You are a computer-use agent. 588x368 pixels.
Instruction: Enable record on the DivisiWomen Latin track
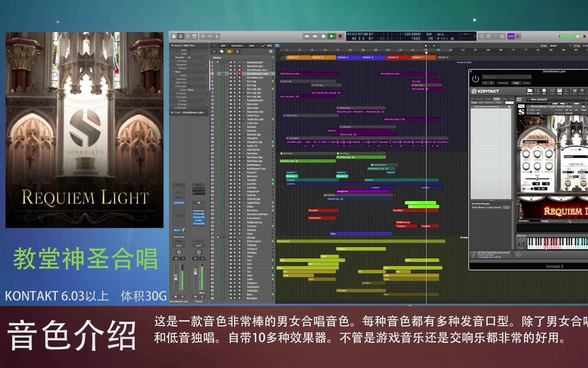(x=240, y=74)
